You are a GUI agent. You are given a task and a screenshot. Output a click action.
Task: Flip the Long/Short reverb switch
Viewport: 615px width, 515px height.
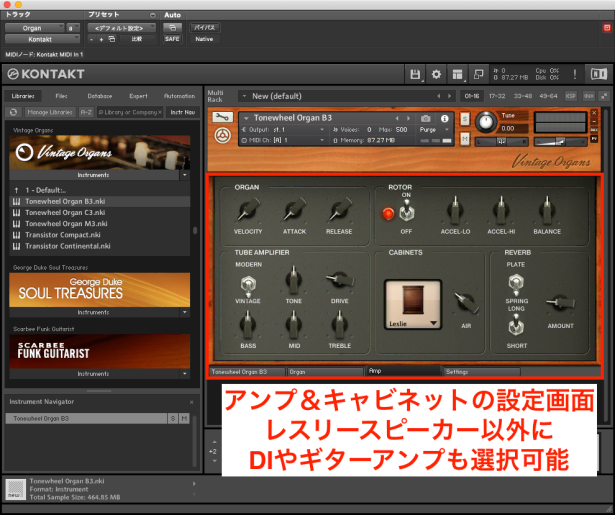coord(516,326)
